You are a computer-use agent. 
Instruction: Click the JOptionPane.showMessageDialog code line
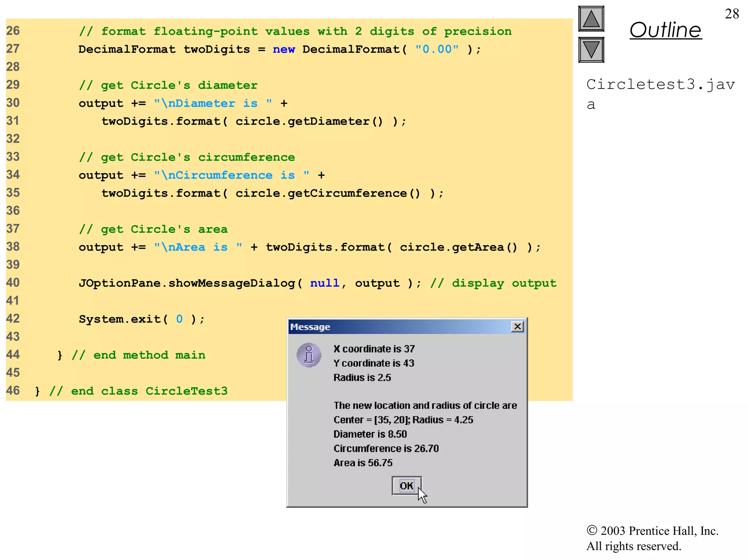tap(239, 283)
